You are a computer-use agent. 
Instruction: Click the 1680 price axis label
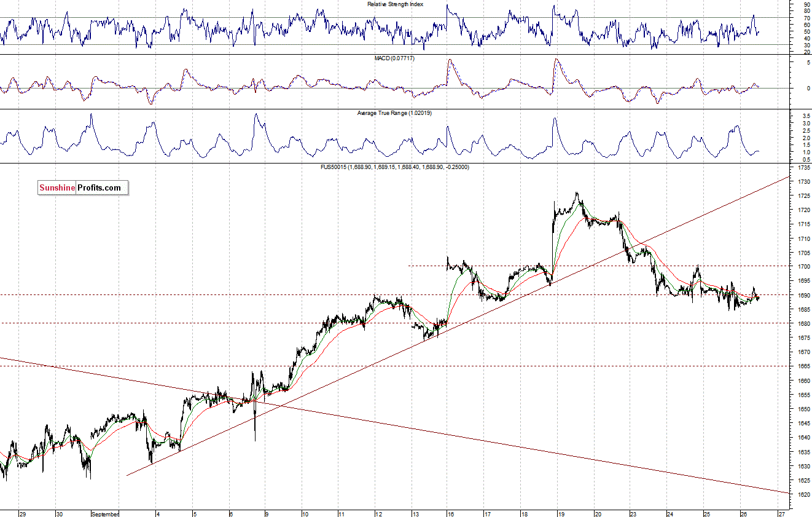click(x=804, y=324)
